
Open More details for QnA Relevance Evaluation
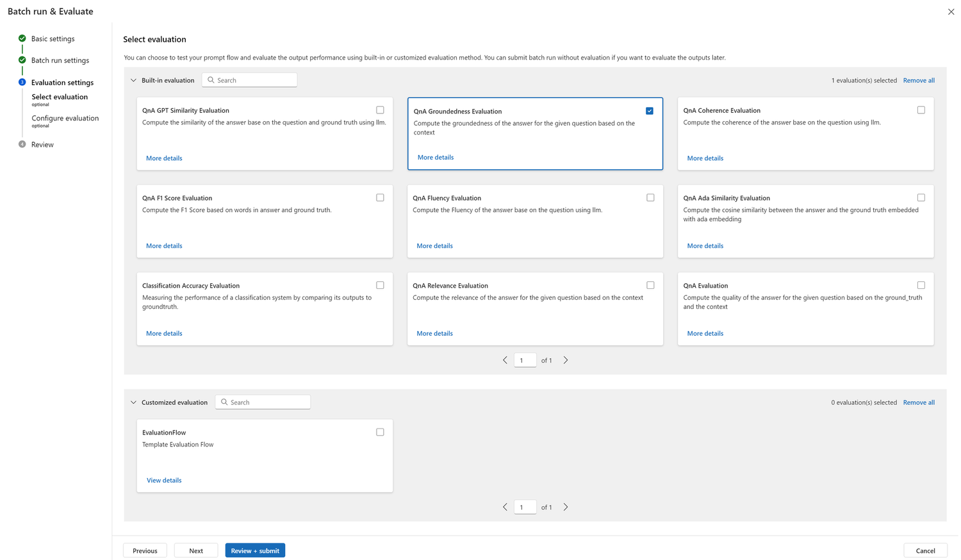[434, 333]
